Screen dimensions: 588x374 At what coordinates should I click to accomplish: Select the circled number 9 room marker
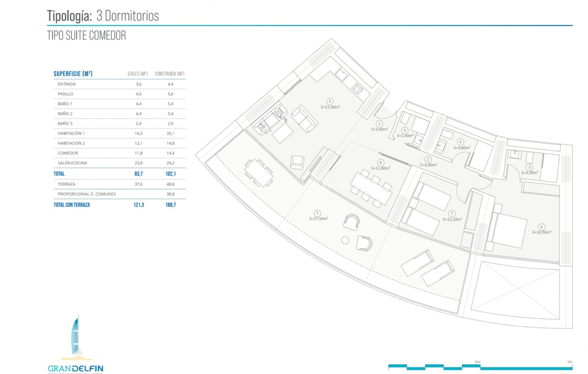(x=330, y=101)
